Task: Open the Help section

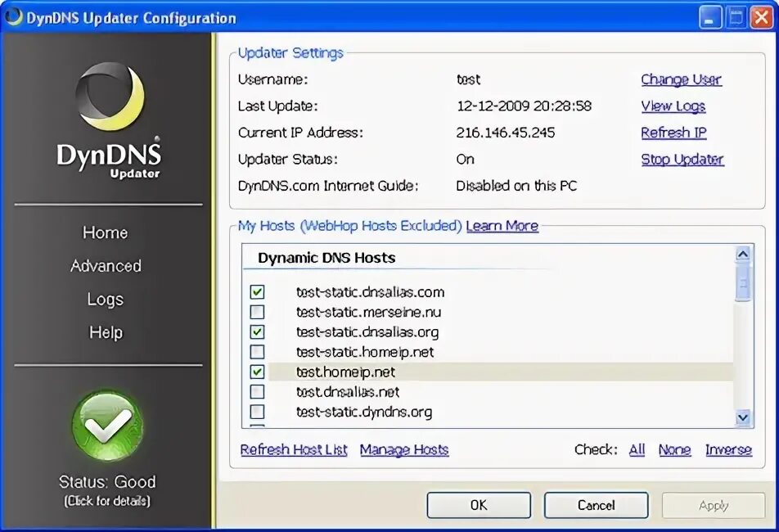Action: (106, 332)
